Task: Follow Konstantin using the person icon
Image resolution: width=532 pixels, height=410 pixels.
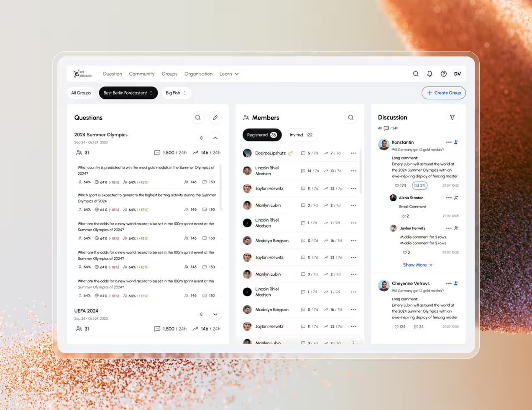Action: click(x=456, y=142)
